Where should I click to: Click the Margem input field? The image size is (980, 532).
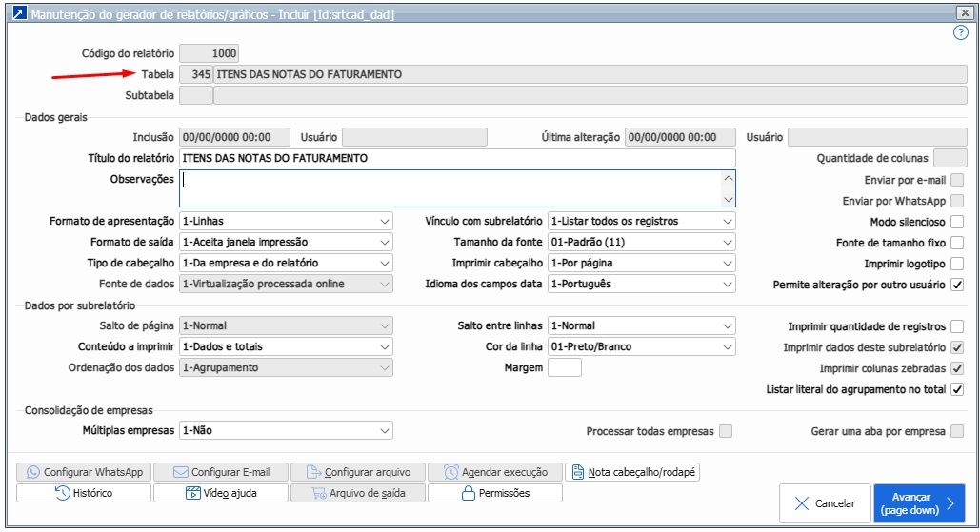[564, 367]
